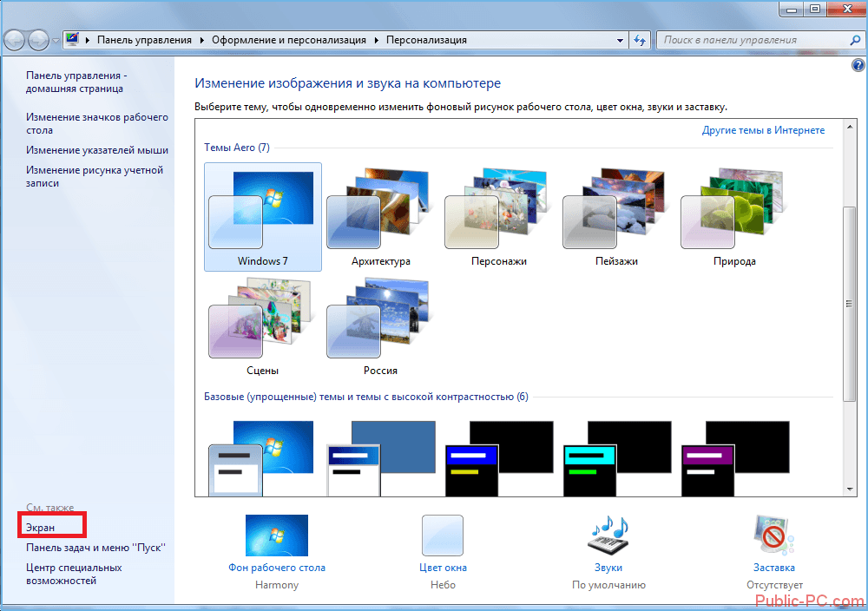Open the Window Color (Цвет окна) icon
Viewport: 868px width, 611px height.
442,535
